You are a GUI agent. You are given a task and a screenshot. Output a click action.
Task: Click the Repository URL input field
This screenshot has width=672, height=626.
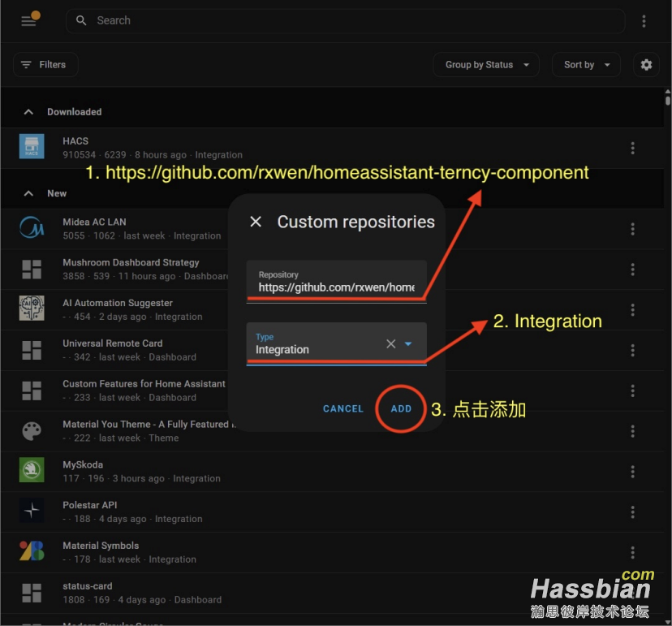tap(337, 282)
